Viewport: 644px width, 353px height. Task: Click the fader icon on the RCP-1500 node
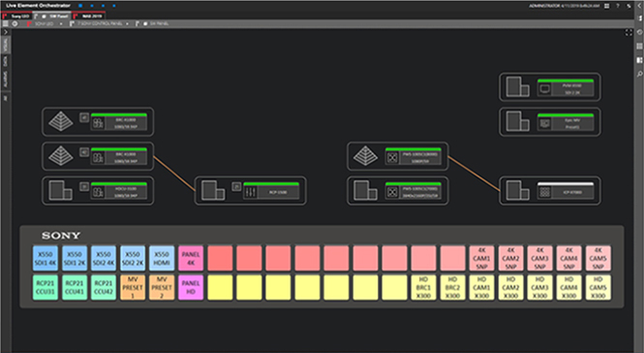point(251,192)
